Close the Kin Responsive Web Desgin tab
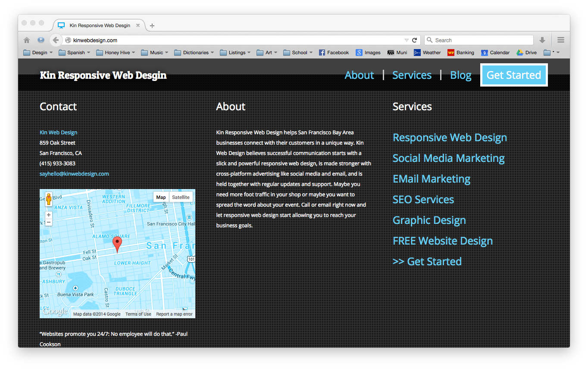Viewport: 588px width, 369px height. click(138, 25)
